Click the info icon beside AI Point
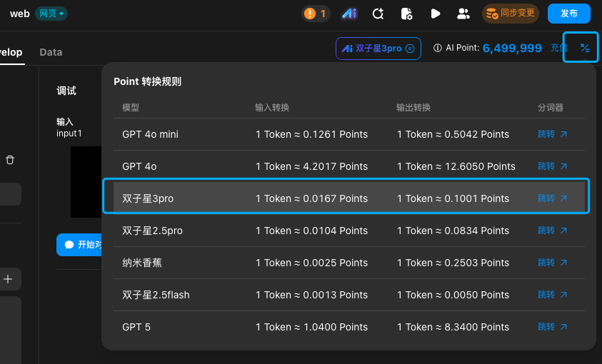This screenshot has height=364, width=602. coord(437,48)
